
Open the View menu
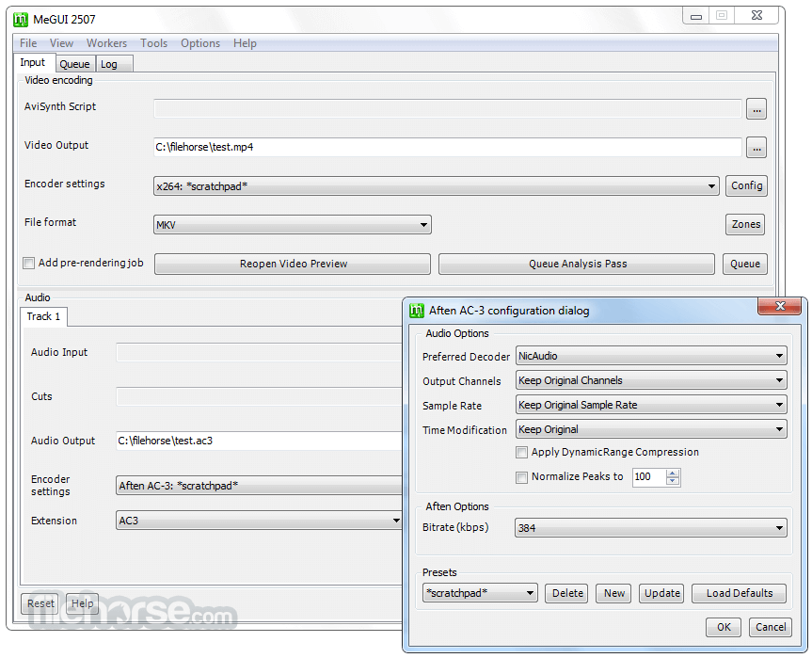[61, 43]
